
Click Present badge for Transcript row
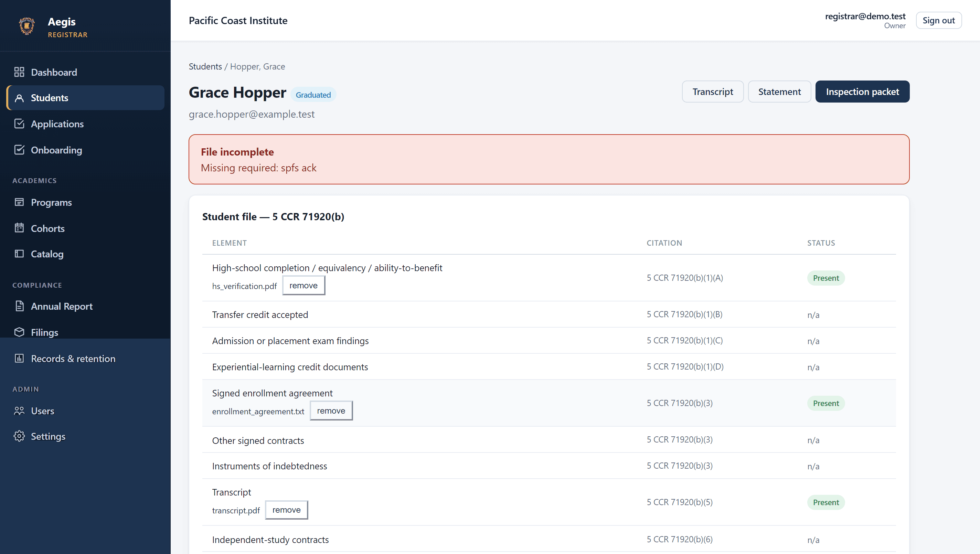(x=826, y=502)
